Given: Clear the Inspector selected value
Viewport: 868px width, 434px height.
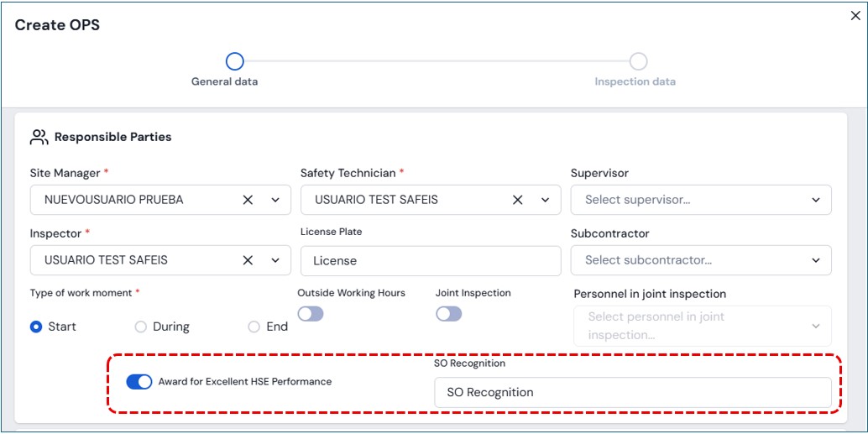Looking at the screenshot, I should pyautogui.click(x=248, y=260).
